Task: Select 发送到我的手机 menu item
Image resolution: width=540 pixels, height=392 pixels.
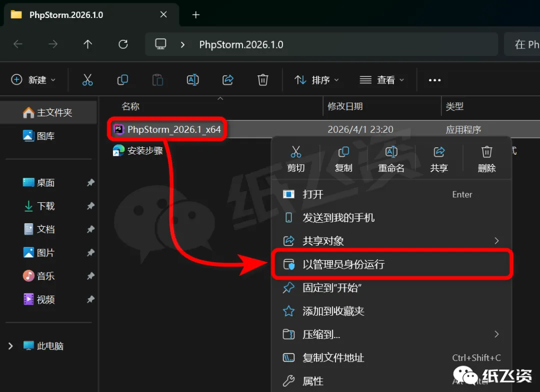Action: (x=392, y=218)
